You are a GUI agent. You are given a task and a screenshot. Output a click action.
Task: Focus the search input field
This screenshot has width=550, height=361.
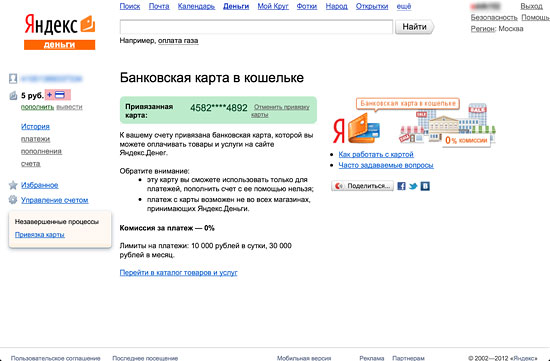pyautogui.click(x=256, y=27)
